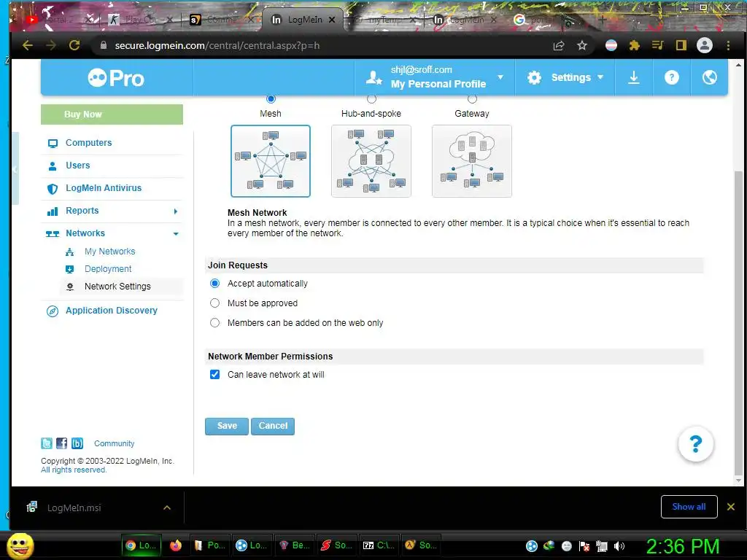747x560 pixels.
Task: Click Show all downloads button
Action: coord(689,507)
